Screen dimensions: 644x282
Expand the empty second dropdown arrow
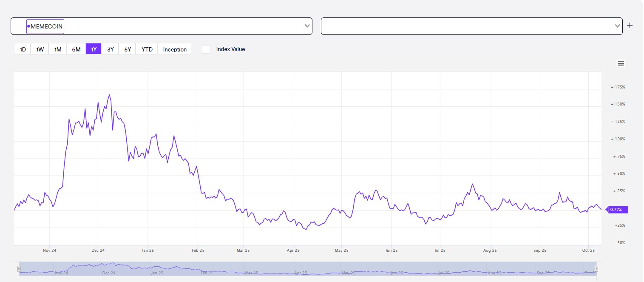click(617, 26)
